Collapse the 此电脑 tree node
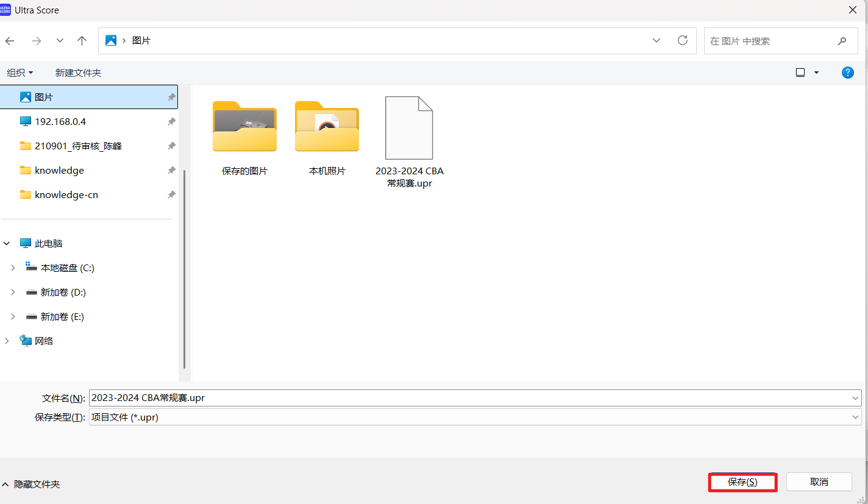The image size is (868, 504). pos(6,243)
